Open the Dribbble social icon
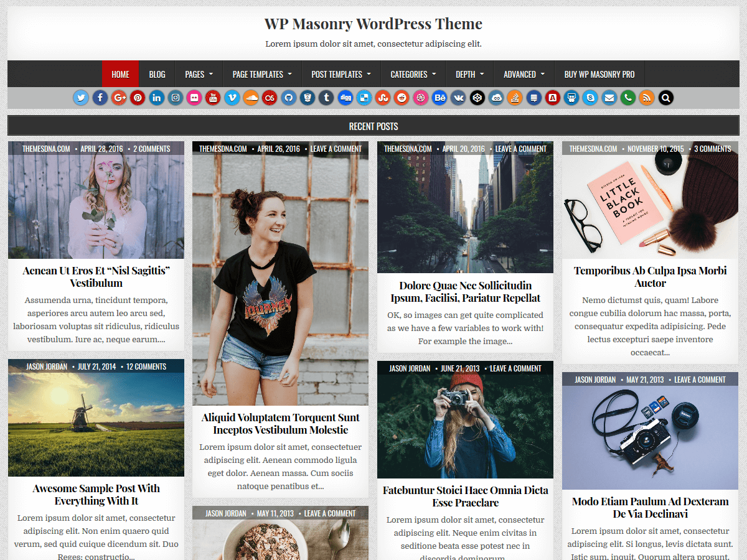Viewport: 747px width, 560px height. [421, 98]
